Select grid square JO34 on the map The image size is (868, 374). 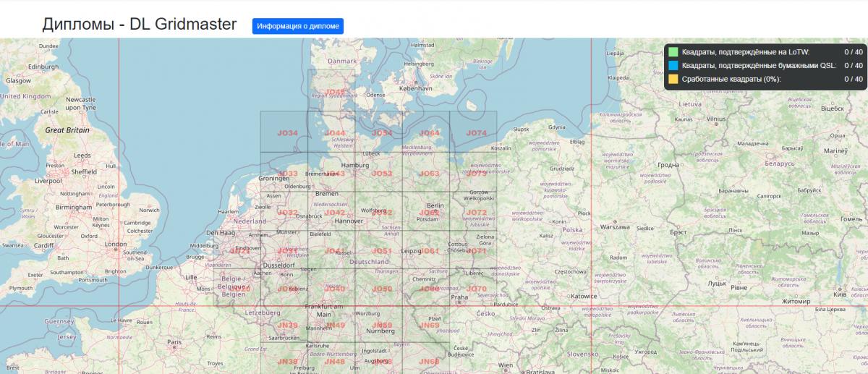tap(287, 133)
